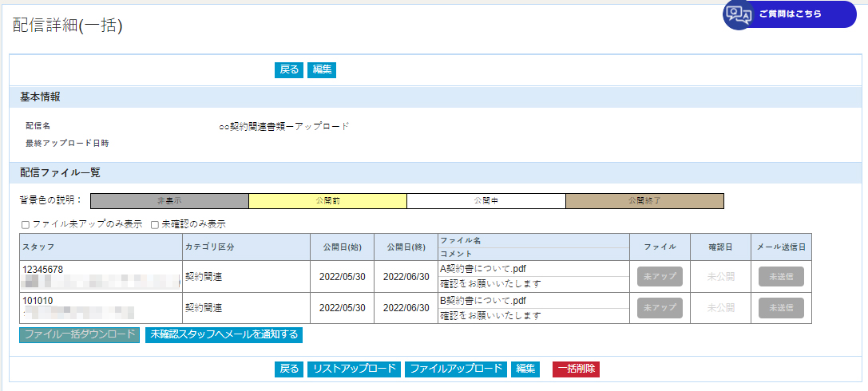Click the 公開前 yellow color legend
Viewport: 868px width, 391px height.
click(327, 201)
